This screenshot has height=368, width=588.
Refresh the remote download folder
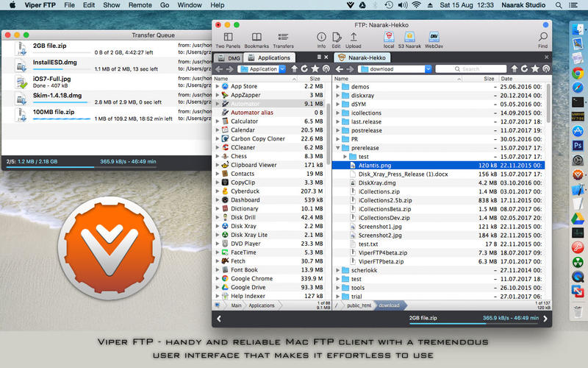click(x=524, y=68)
